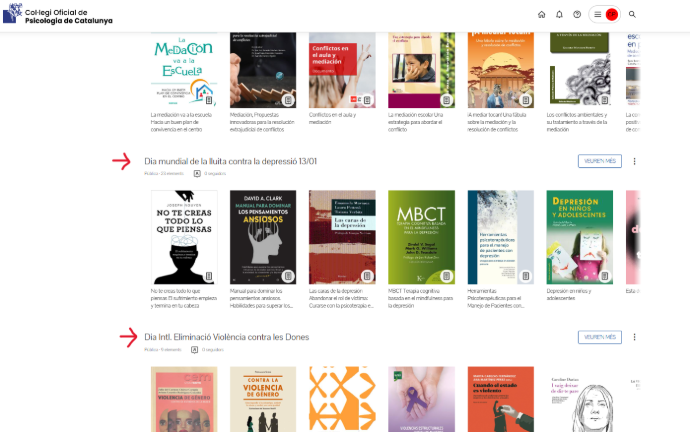
Task: Click the Col·legi Oficial de Psicologia logo
Action: [58, 14]
